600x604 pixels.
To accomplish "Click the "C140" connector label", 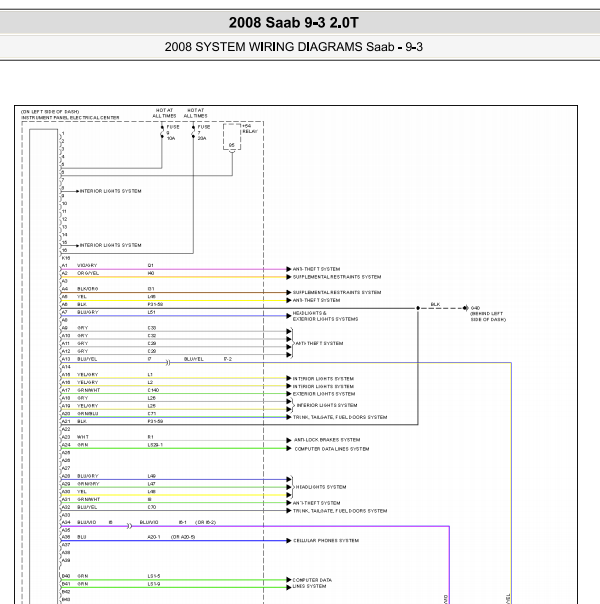I will (x=153, y=390).
